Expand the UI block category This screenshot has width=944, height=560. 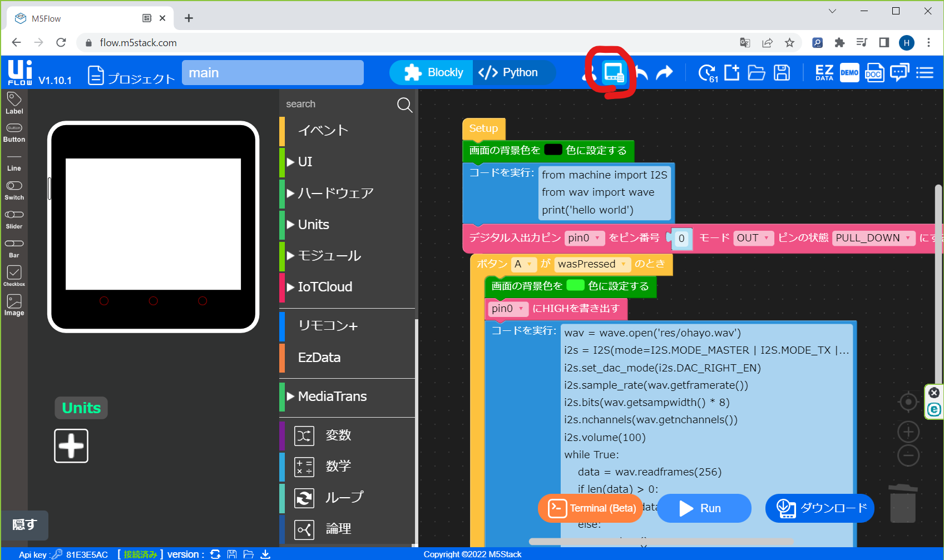point(348,162)
